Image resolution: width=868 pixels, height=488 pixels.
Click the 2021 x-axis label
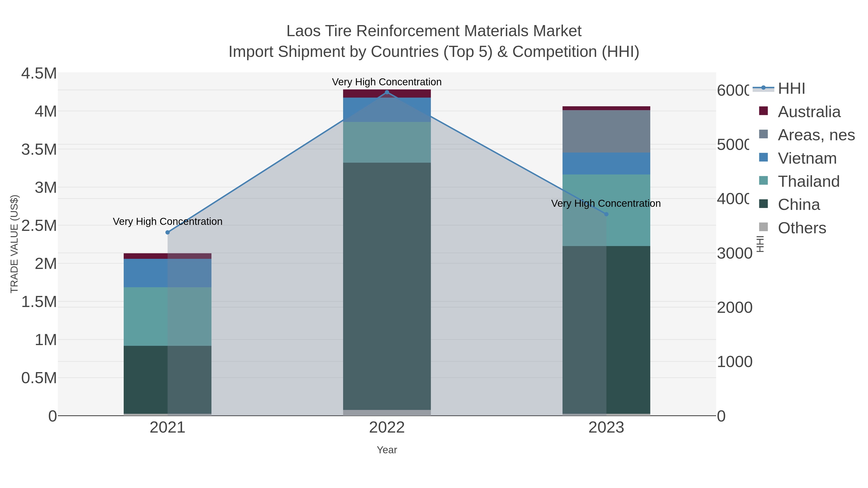(168, 428)
